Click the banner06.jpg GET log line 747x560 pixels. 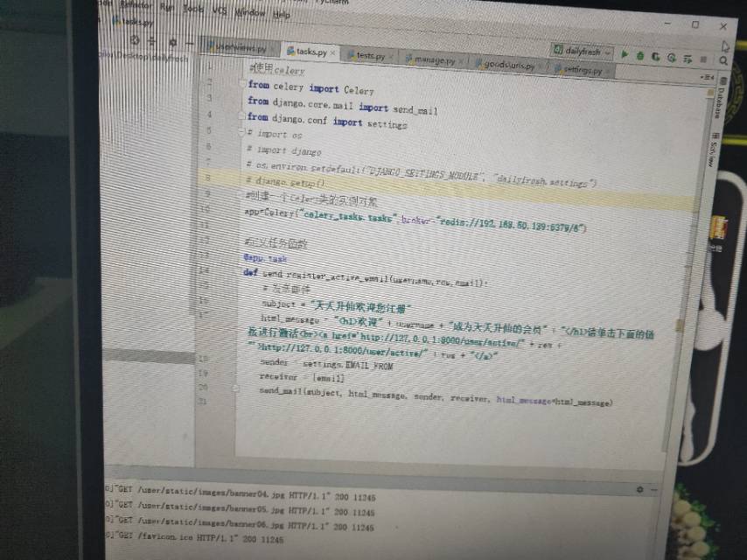click(240, 523)
